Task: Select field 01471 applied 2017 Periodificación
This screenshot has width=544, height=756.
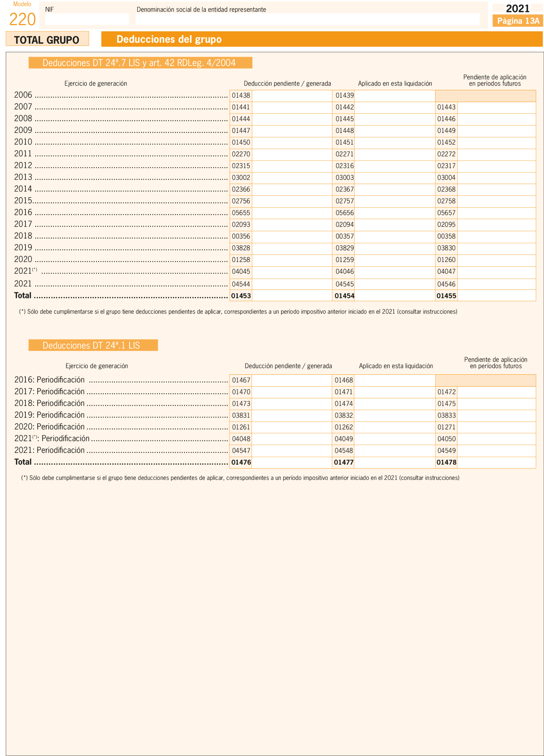Action: point(394,392)
